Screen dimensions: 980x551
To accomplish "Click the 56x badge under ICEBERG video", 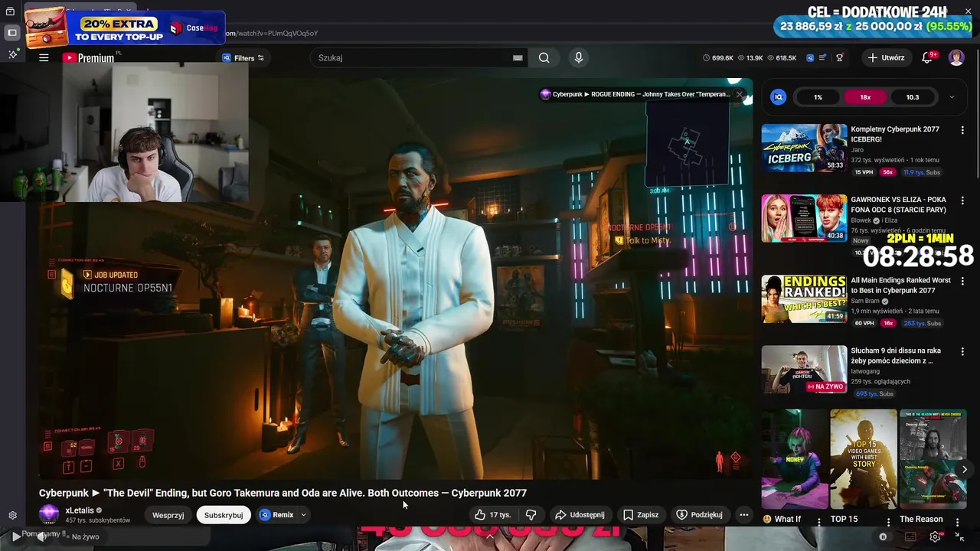I will pos(888,172).
